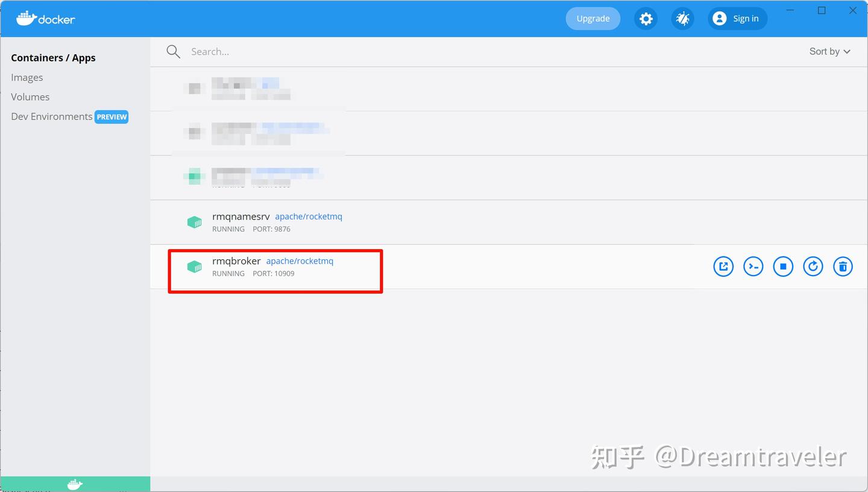Open the Sort by dropdown
This screenshot has height=492, width=868.
(829, 51)
